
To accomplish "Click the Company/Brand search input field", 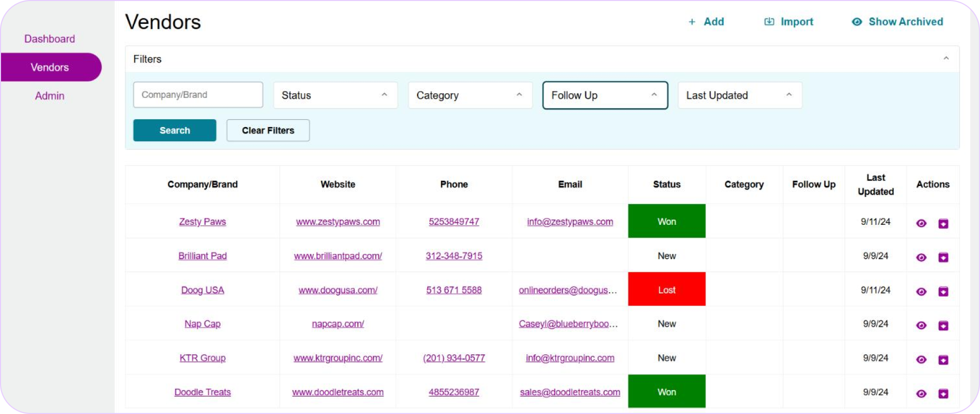I will tap(198, 95).
